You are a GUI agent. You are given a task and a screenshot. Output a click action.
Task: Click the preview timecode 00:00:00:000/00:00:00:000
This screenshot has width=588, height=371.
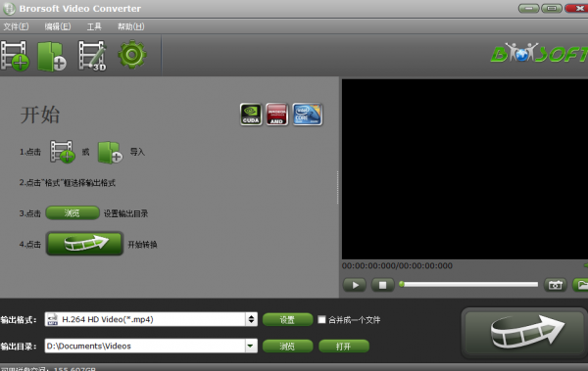point(397,265)
